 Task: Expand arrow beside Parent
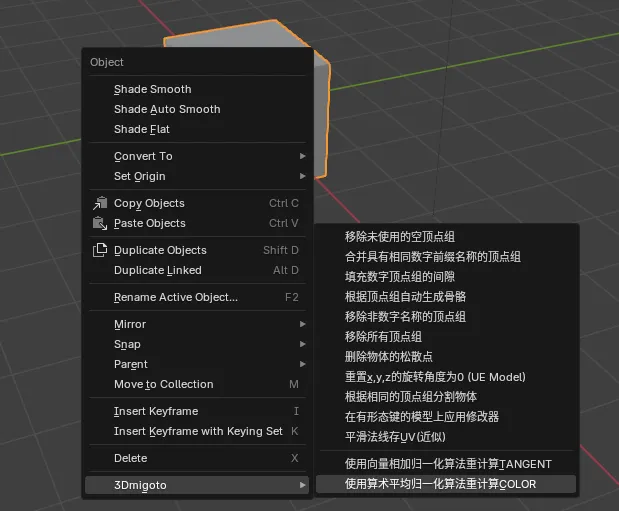(302, 364)
